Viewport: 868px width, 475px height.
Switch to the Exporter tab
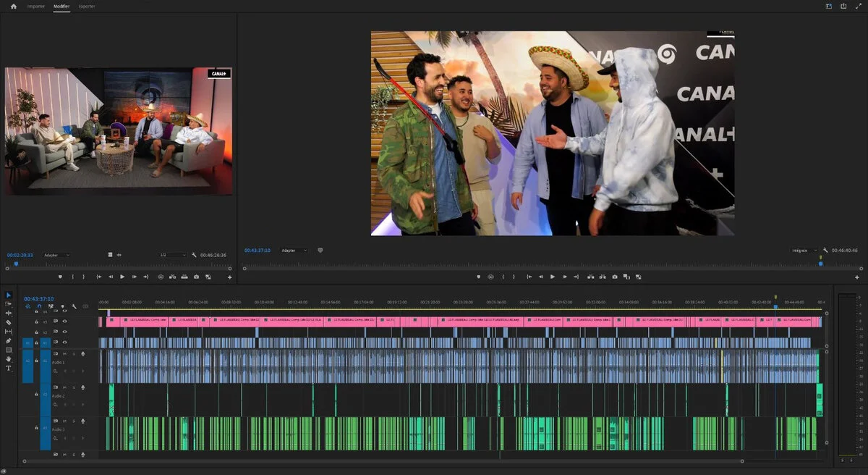tap(86, 7)
